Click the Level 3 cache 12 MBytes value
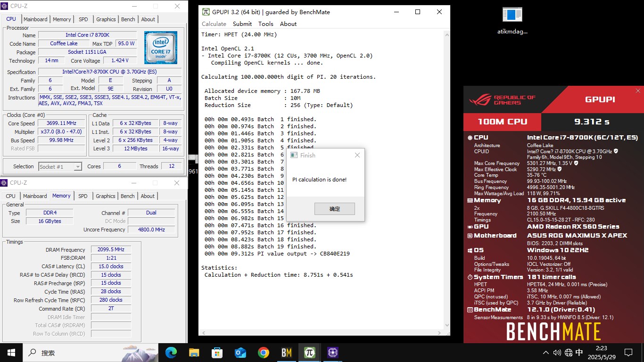The image size is (644, 362). pos(135,148)
